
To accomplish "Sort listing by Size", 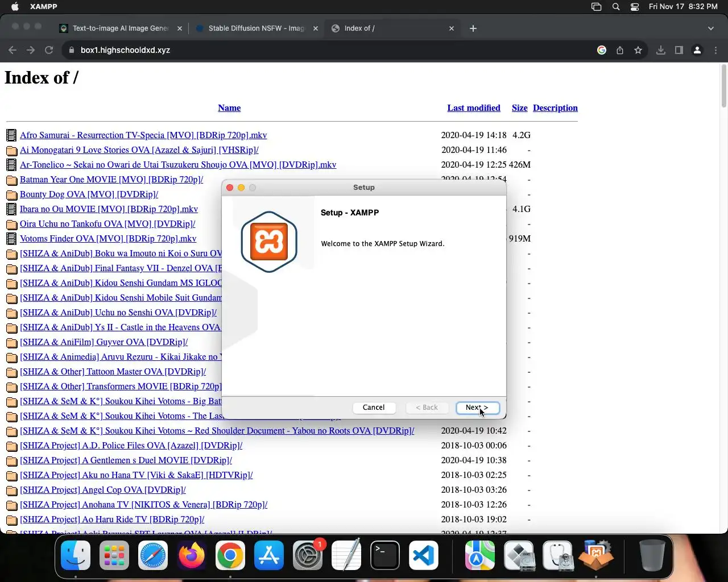I will [520, 108].
